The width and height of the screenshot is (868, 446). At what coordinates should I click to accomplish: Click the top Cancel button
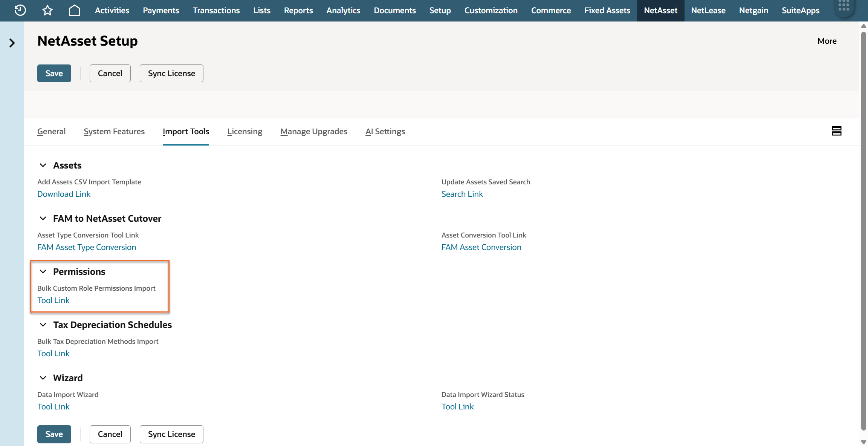[110, 73]
